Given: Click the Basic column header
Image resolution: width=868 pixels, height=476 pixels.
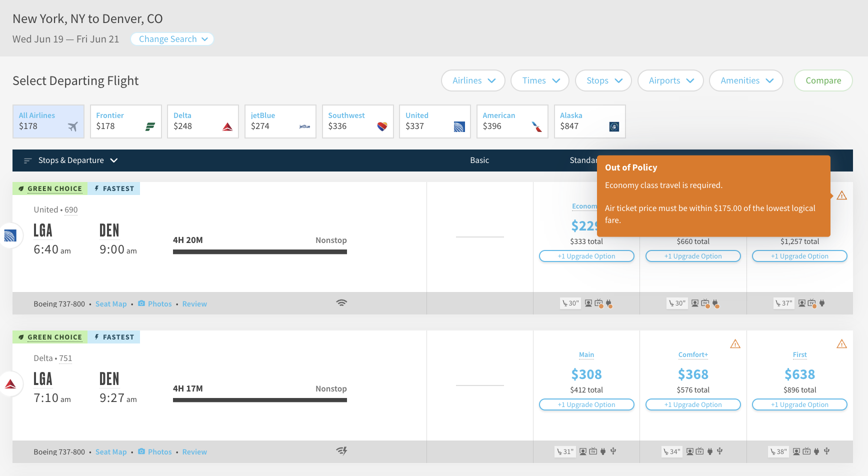Looking at the screenshot, I should click(479, 160).
